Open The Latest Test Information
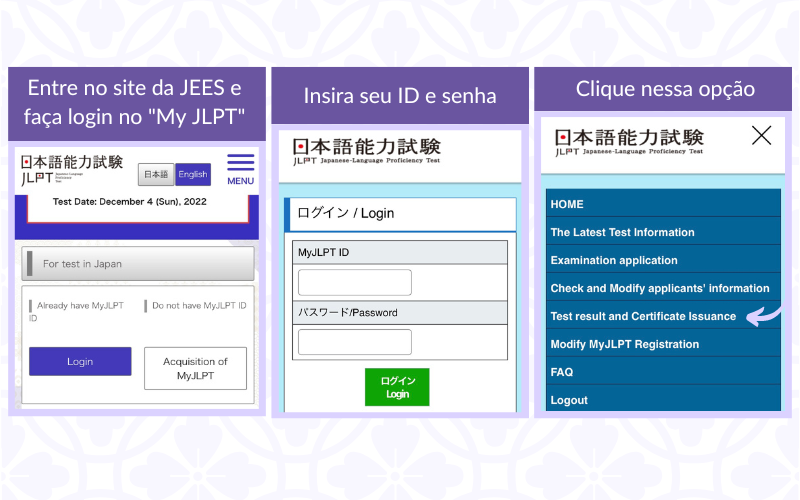This screenshot has width=800, height=500. (622, 232)
